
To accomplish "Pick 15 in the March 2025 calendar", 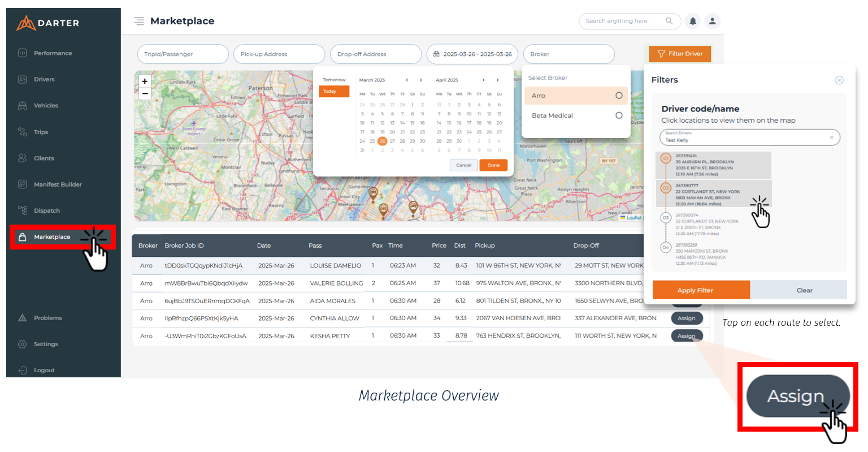I will tap(413, 123).
